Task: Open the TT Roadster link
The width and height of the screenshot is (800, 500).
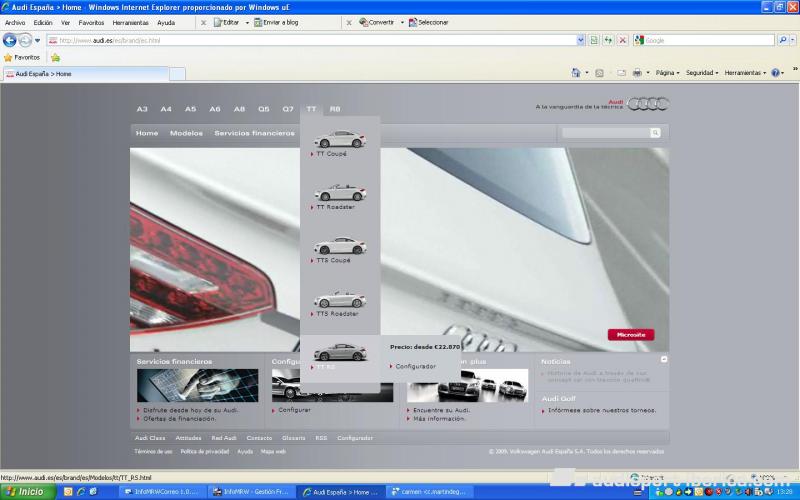Action: (x=335, y=207)
